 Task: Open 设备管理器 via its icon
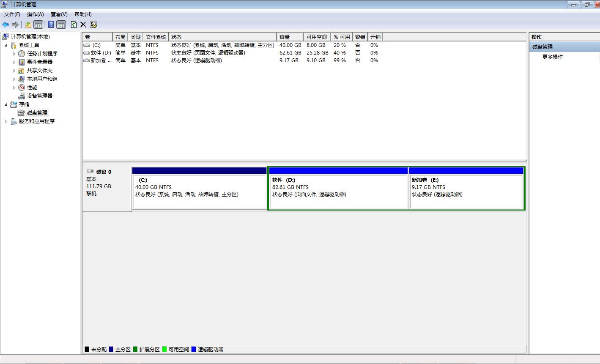22,96
